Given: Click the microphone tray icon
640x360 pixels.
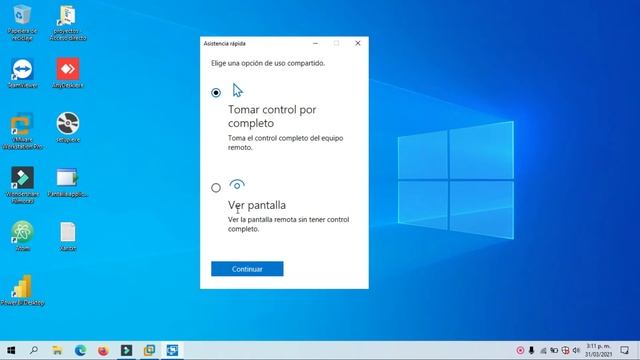Looking at the screenshot, I should coord(531,350).
